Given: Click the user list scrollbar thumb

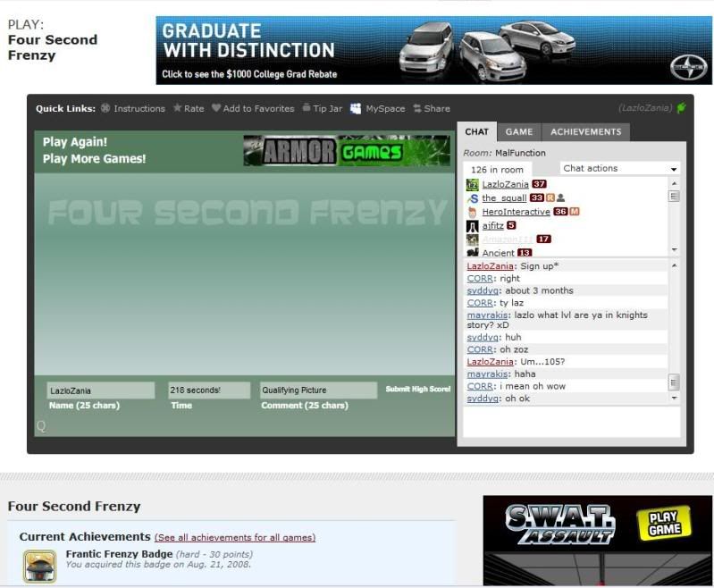Looking at the screenshot, I should (674, 197).
